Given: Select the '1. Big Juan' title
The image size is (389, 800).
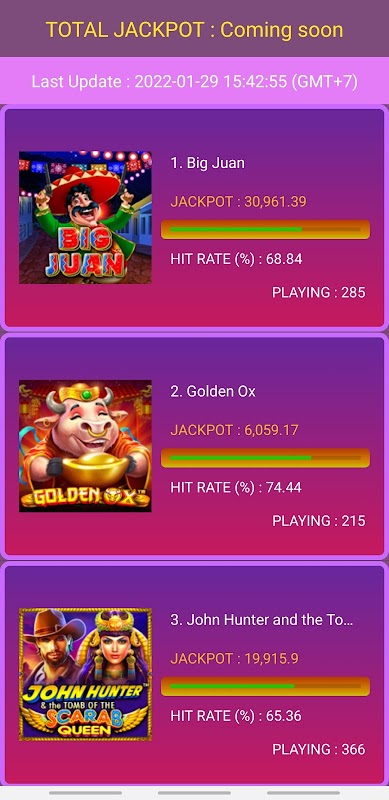Looking at the screenshot, I should (x=207, y=163).
